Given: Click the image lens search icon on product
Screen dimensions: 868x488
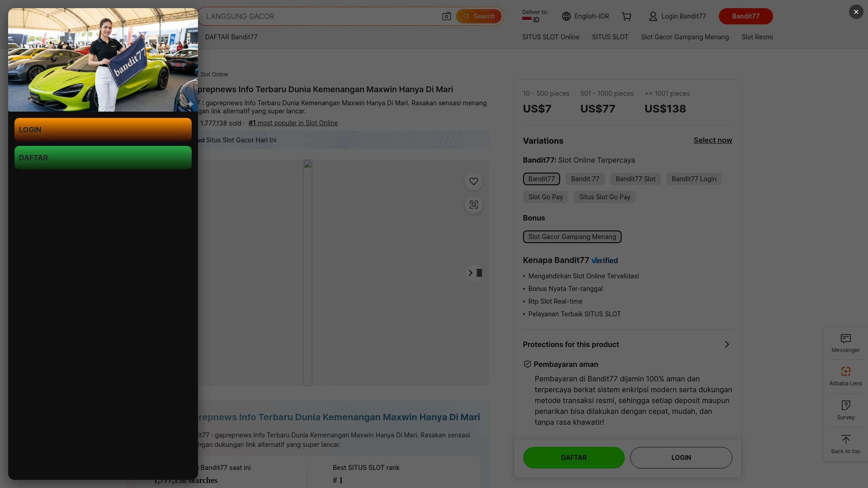Looking at the screenshot, I should coord(473,205).
